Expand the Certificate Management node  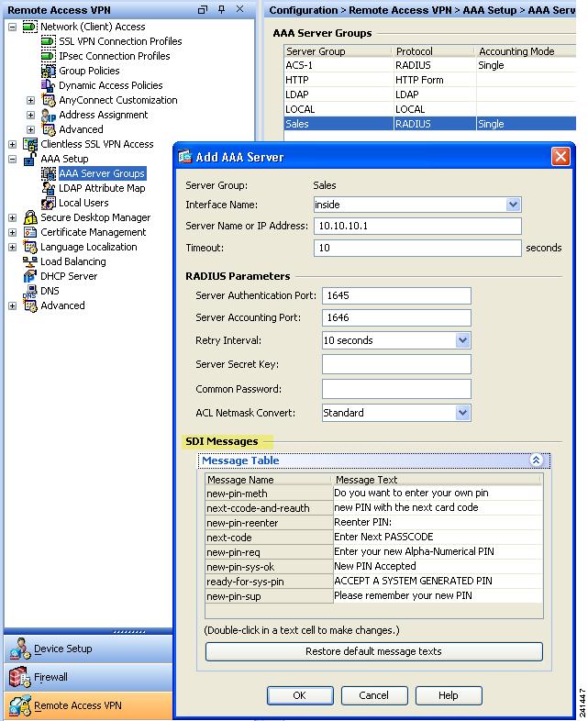13,233
